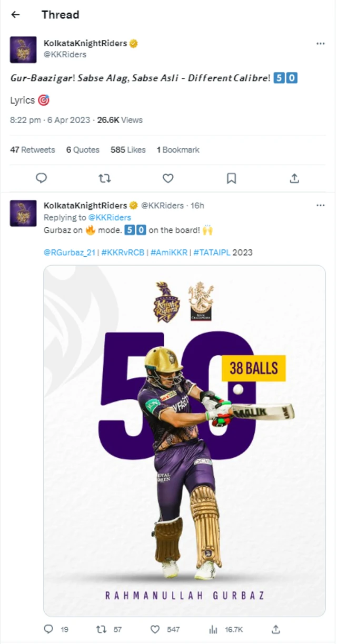View the 47 Retweets list
This screenshot has width=337, height=644.
[x=33, y=150]
